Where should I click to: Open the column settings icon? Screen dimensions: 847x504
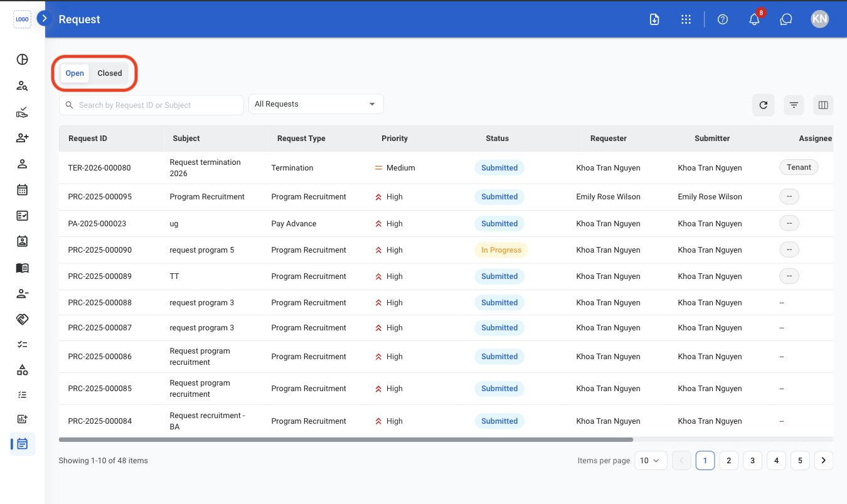pos(823,105)
